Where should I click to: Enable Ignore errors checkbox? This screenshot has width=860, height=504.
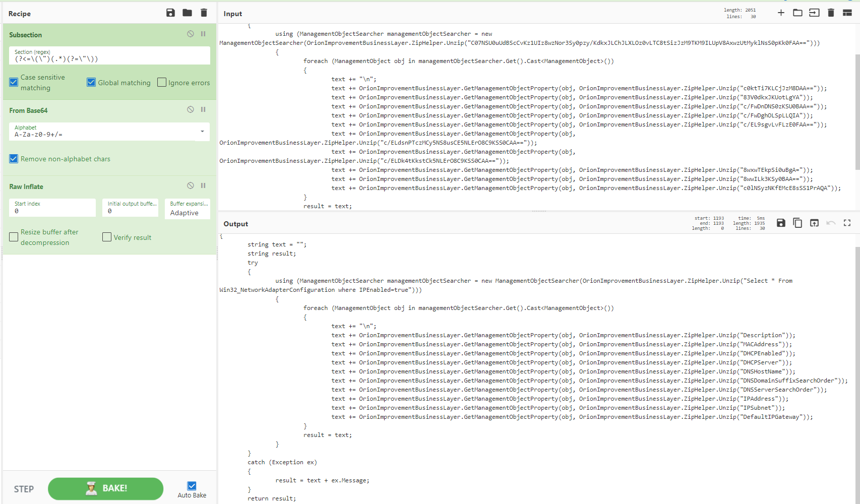tap(162, 82)
